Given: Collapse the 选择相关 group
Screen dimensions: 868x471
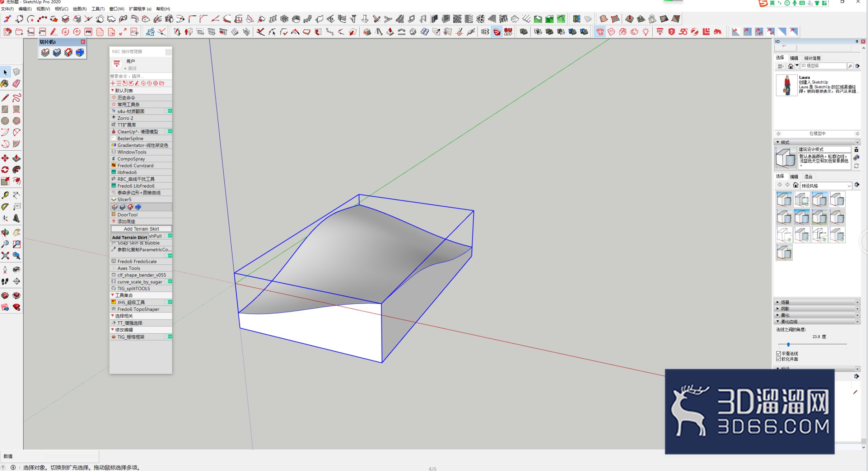Looking at the screenshot, I should tap(113, 316).
